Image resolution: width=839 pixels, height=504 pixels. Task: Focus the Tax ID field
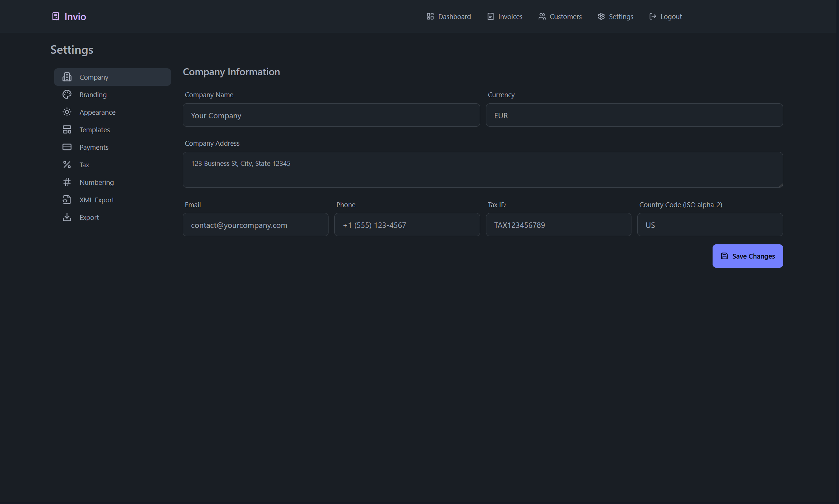tap(558, 225)
